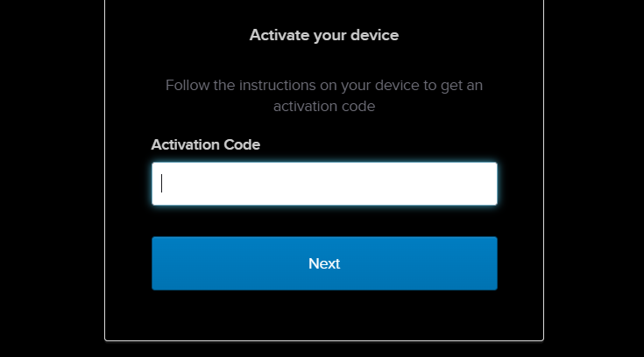Click the wide blue button under the input
Image resolution: width=644 pixels, height=357 pixels.
pyautogui.click(x=324, y=263)
